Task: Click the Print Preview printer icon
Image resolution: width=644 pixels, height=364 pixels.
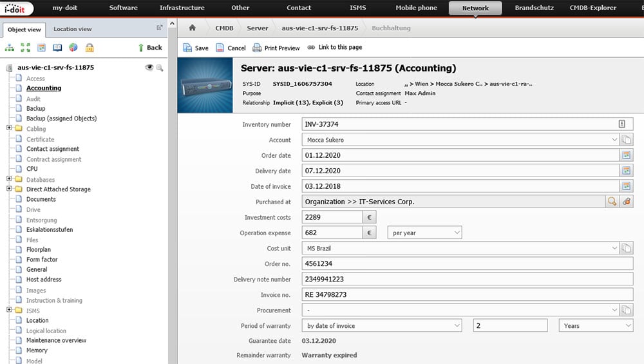Action: 257,48
